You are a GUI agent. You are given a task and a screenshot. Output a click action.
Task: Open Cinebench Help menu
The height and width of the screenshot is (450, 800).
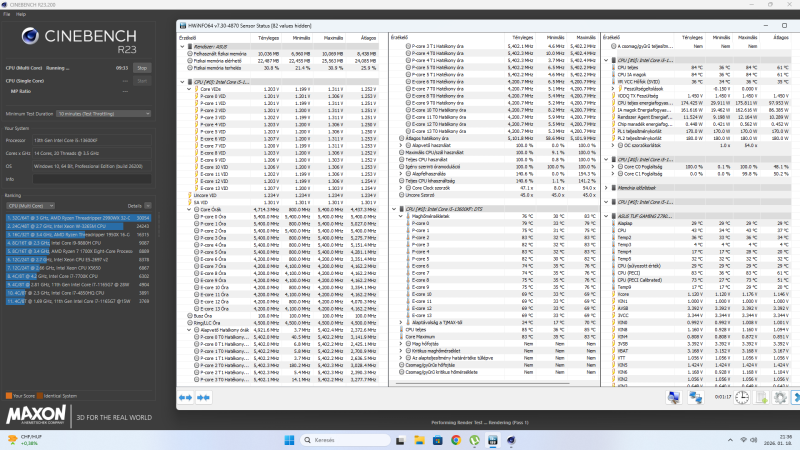[x=21, y=14]
